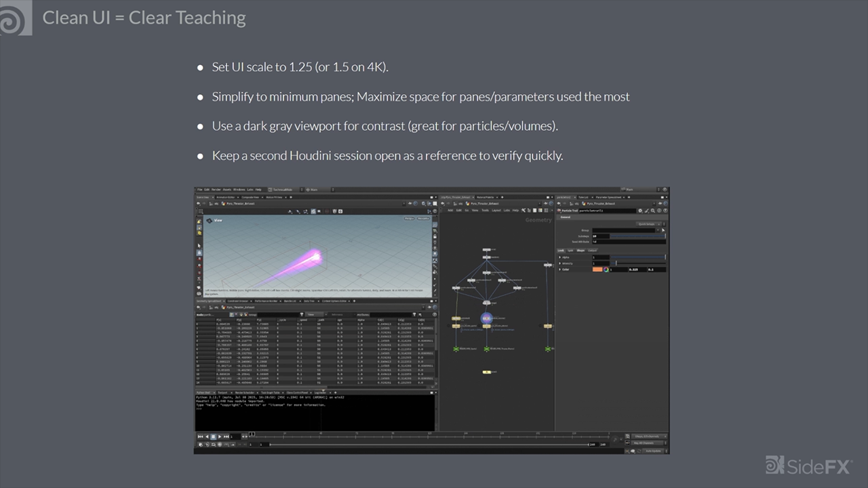Click the Parameters pane help icon

[659, 211]
